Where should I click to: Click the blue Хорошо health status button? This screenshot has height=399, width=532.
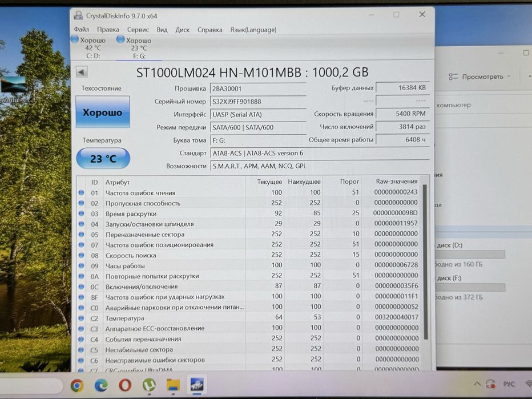103,112
